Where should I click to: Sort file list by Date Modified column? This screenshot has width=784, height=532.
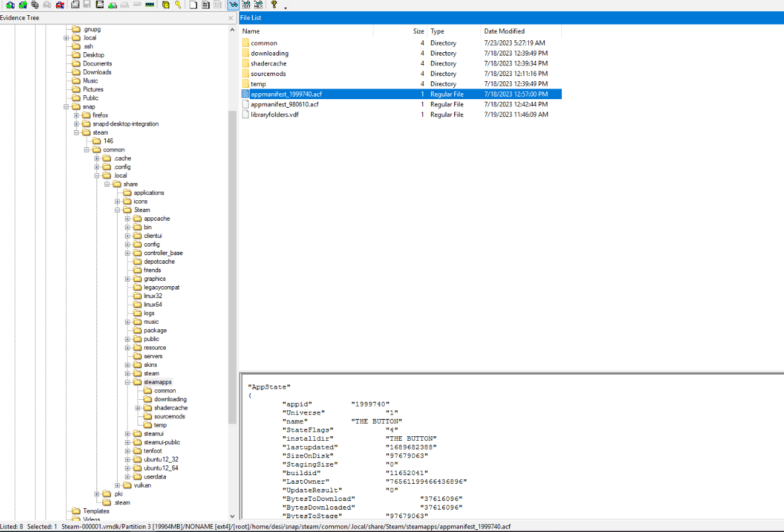pyautogui.click(x=522, y=31)
